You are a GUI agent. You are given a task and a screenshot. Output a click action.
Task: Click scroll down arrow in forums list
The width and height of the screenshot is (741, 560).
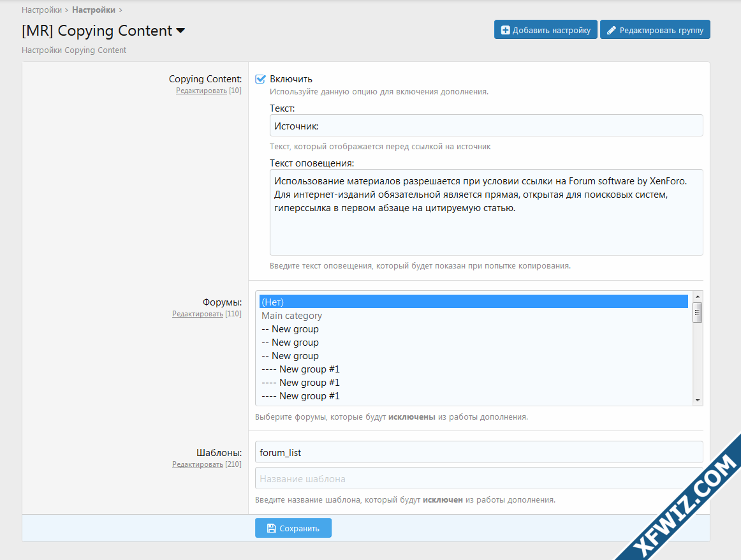[698, 401]
